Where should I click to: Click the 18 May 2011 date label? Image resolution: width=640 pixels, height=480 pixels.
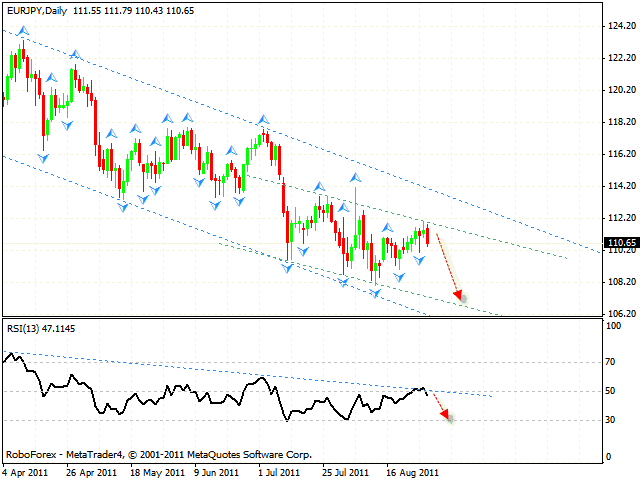tap(156, 469)
